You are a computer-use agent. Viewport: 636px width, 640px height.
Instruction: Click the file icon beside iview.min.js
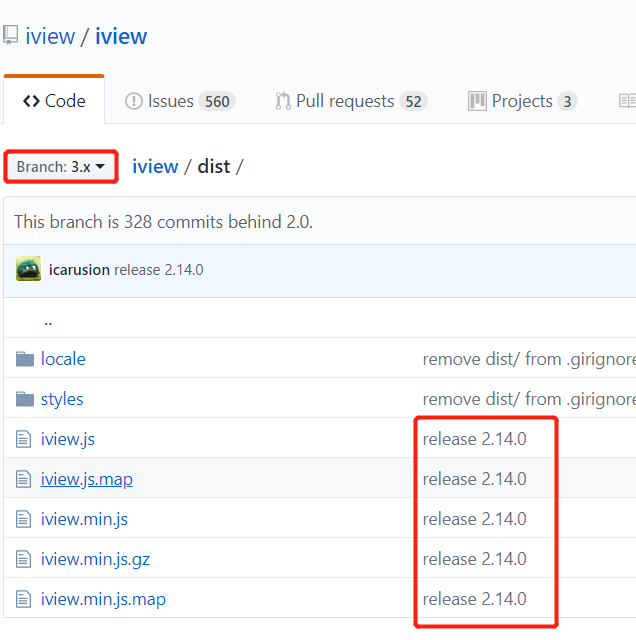(23, 519)
